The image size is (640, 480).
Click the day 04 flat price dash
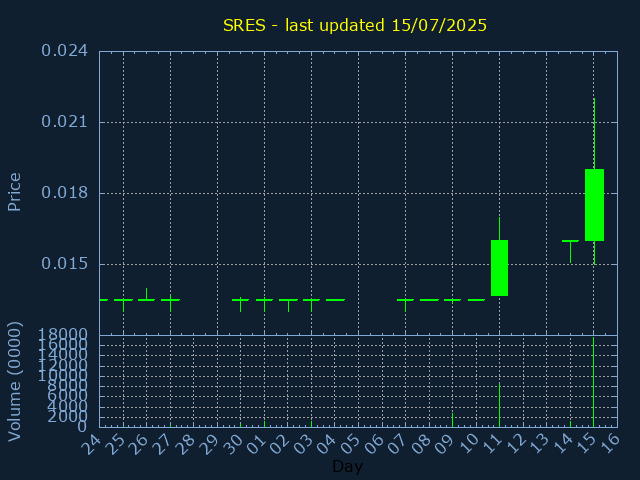335,300
